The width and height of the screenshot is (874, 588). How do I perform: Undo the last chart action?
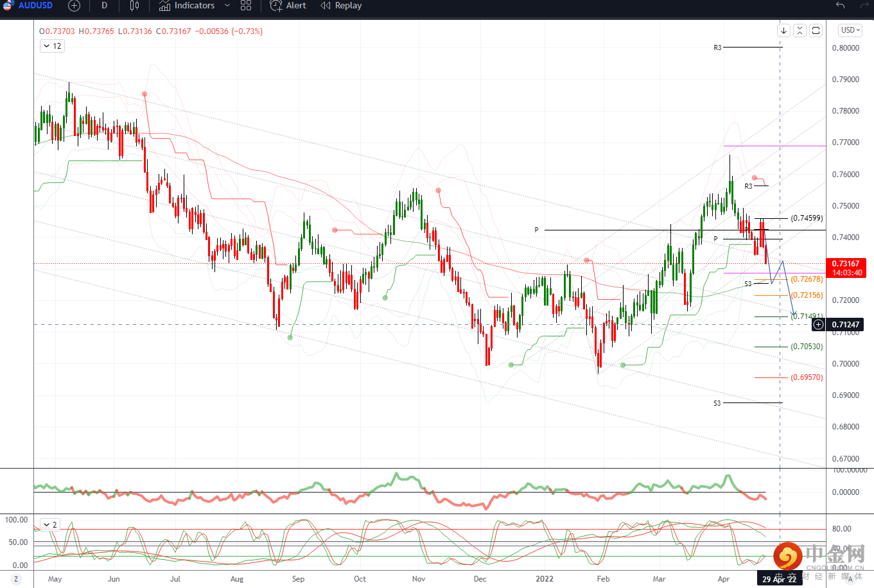840,6
